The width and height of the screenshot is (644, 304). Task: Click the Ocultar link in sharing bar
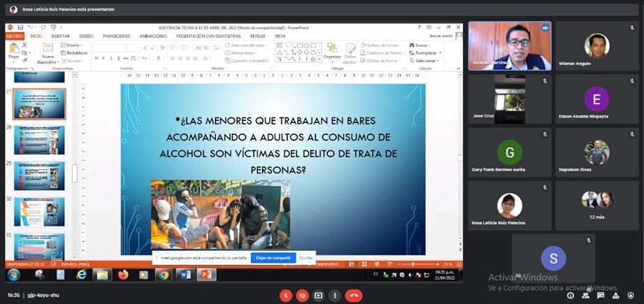(x=306, y=258)
